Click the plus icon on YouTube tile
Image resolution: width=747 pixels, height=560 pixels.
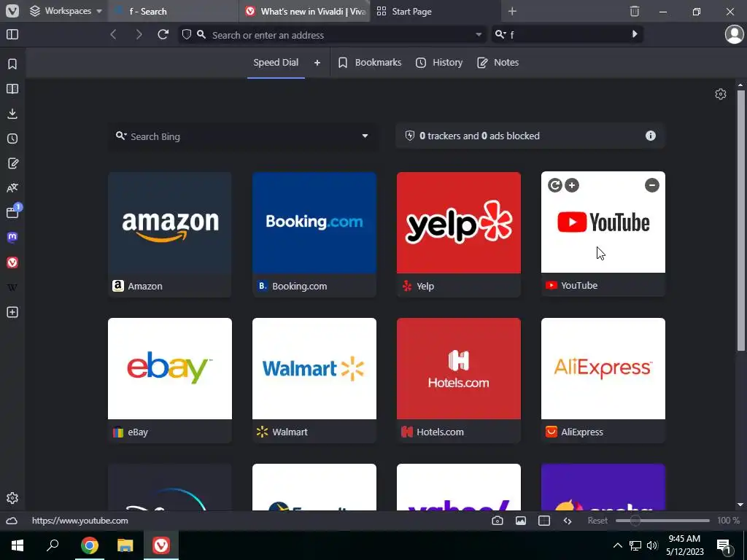tap(572, 185)
